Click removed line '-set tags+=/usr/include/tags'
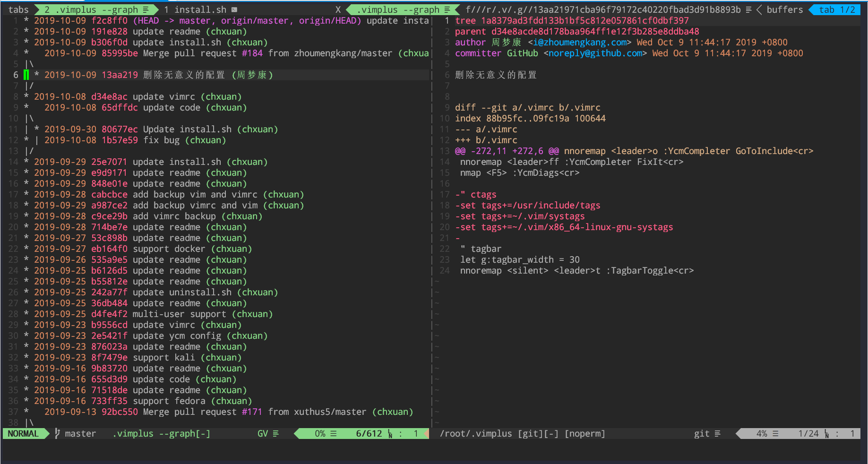 528,206
